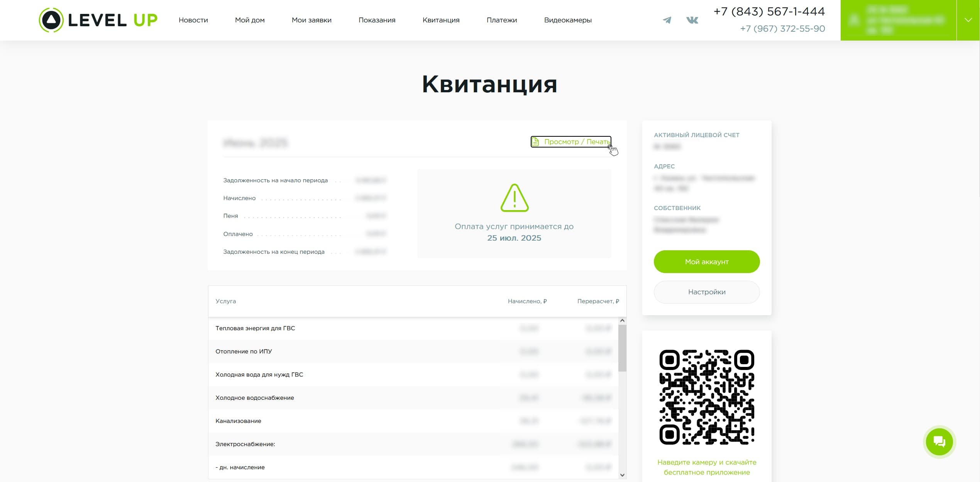This screenshot has height=482, width=980.
Task: Click the Настройки button
Action: 707,292
